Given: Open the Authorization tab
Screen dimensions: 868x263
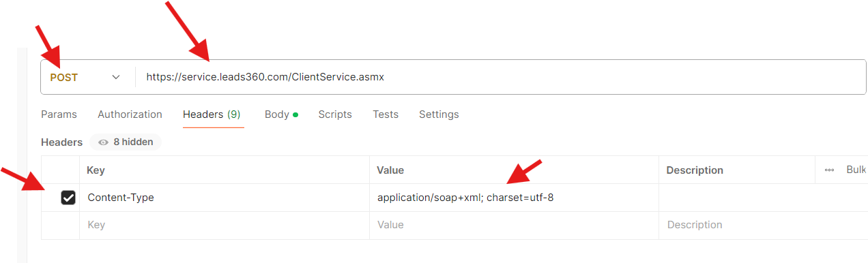Looking at the screenshot, I should (x=130, y=114).
